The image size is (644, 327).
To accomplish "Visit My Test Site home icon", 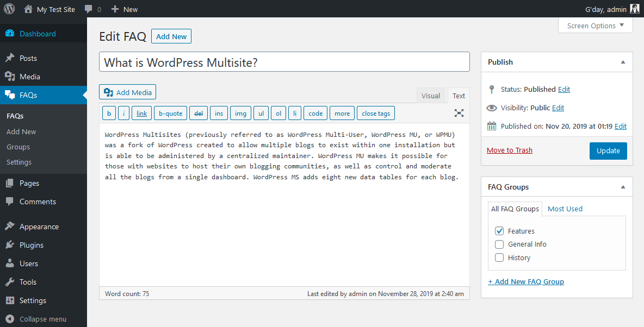I will (x=28, y=9).
